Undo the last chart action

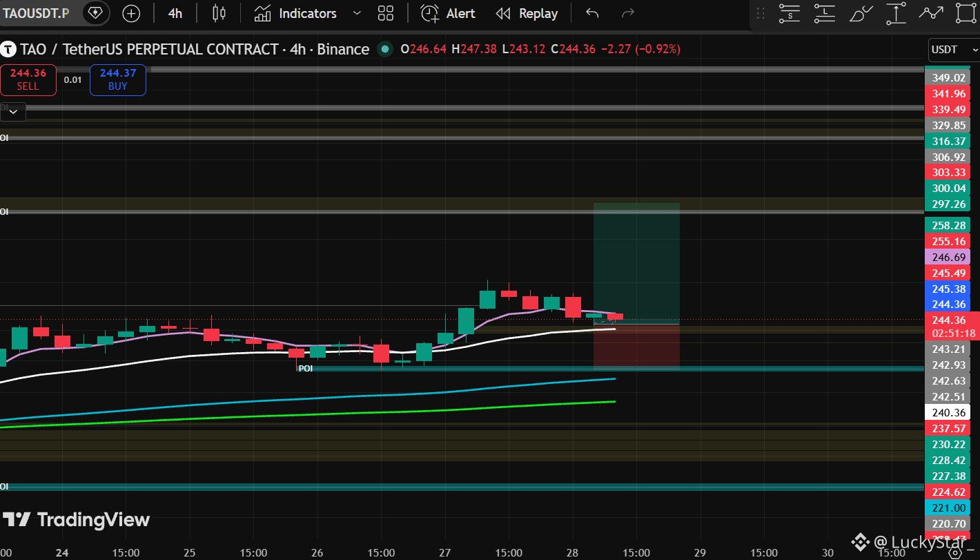coord(592,13)
